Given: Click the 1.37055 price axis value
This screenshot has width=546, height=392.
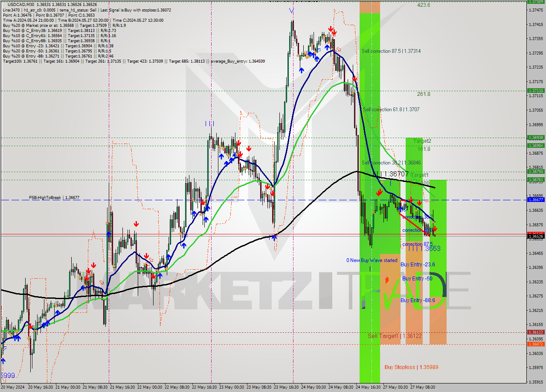Looking at the screenshot, I should click(536, 110).
